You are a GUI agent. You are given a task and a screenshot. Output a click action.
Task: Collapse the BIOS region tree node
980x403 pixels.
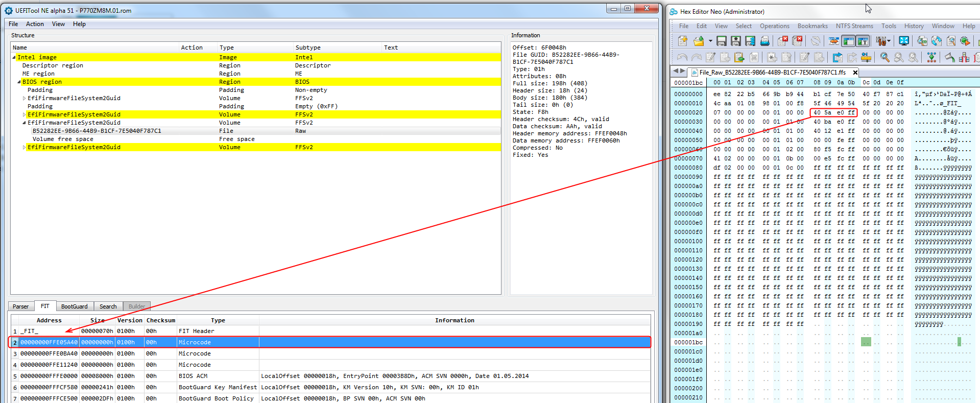(x=19, y=82)
